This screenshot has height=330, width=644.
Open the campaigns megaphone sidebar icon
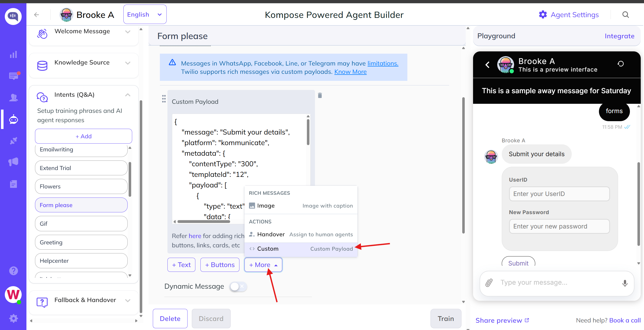[x=13, y=162]
